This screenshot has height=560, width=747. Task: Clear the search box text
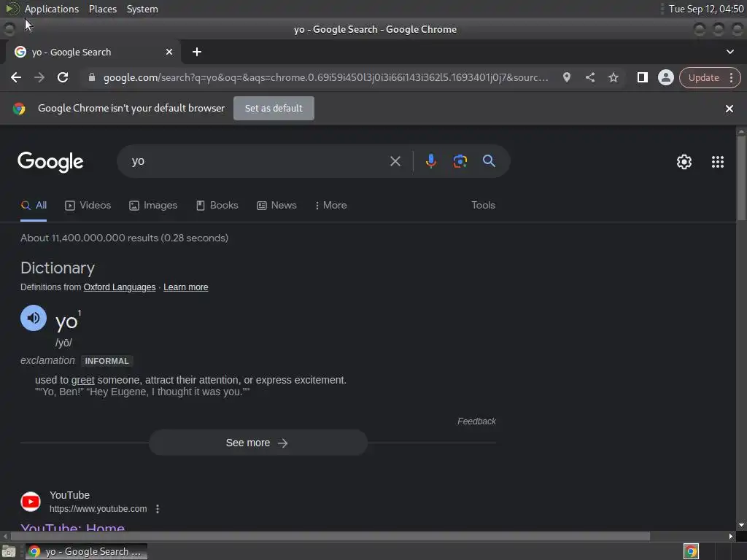click(x=395, y=161)
